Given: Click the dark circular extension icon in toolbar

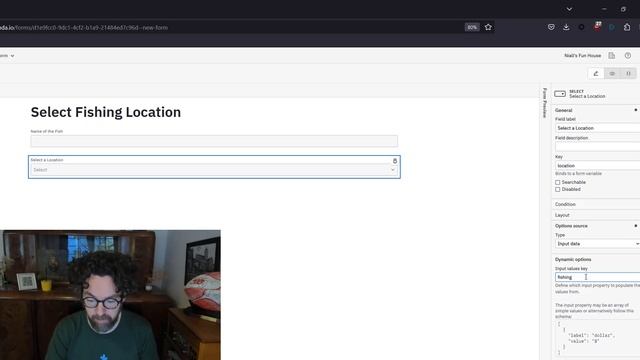Looking at the screenshot, I should pos(581,27).
